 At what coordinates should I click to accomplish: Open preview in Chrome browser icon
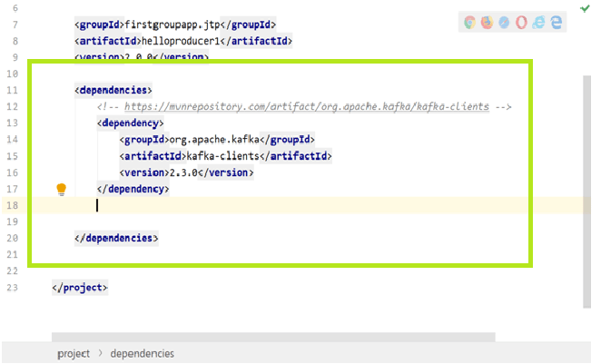coord(469,22)
